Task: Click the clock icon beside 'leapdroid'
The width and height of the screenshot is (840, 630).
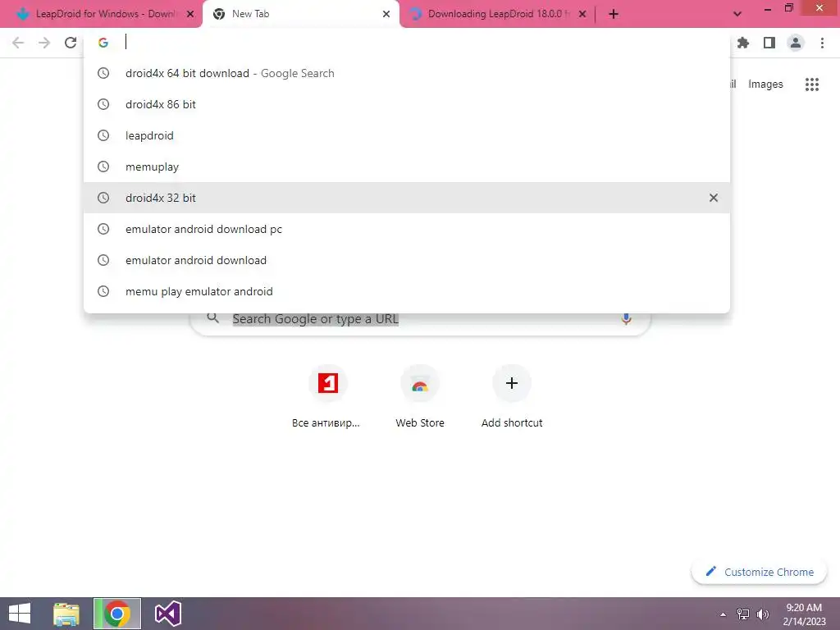Action: [103, 135]
